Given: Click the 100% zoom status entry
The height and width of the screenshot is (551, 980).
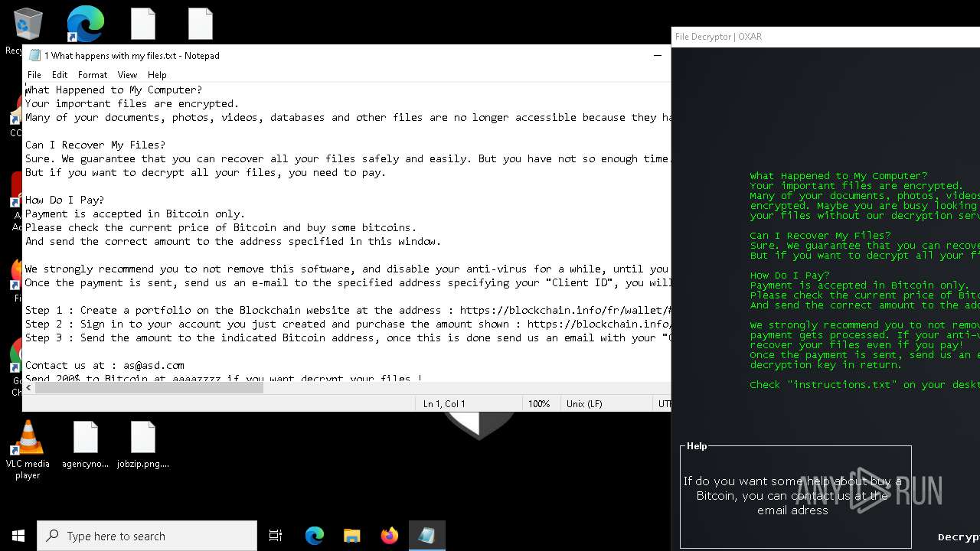Looking at the screenshot, I should pyautogui.click(x=539, y=403).
